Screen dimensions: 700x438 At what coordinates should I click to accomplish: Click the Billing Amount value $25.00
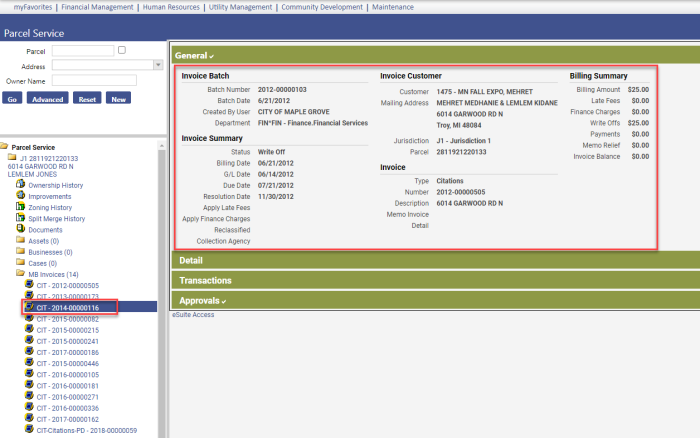tap(638, 89)
